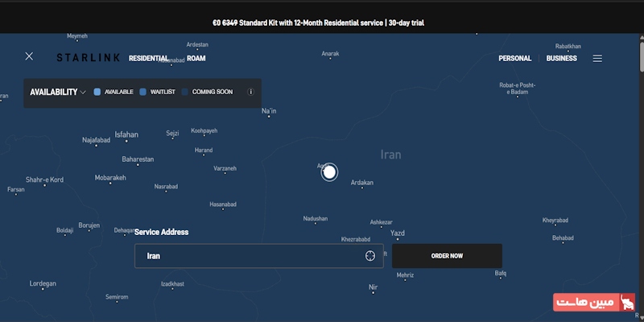Click the Starlink logo
This screenshot has width=644, height=322.
(x=89, y=58)
